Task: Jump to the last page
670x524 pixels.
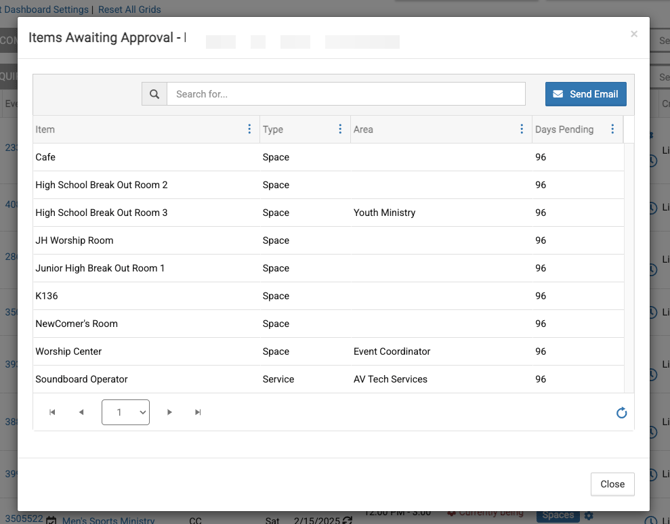Action: click(x=198, y=412)
